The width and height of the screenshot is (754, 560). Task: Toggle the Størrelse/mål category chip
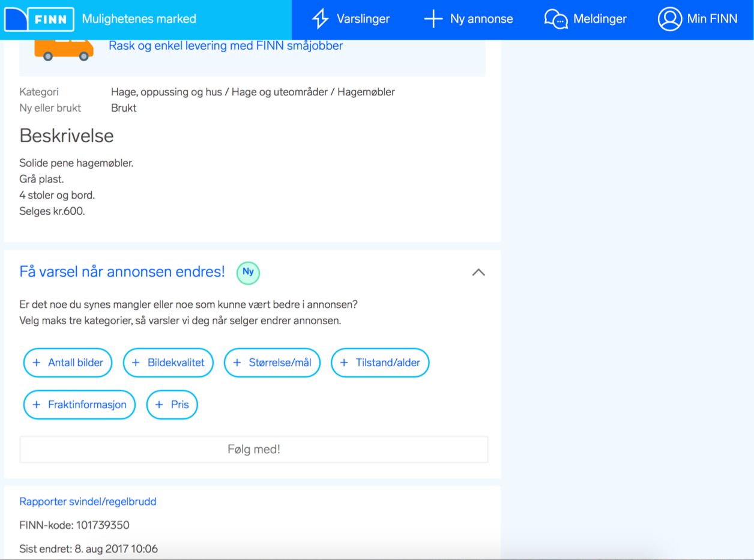272,363
